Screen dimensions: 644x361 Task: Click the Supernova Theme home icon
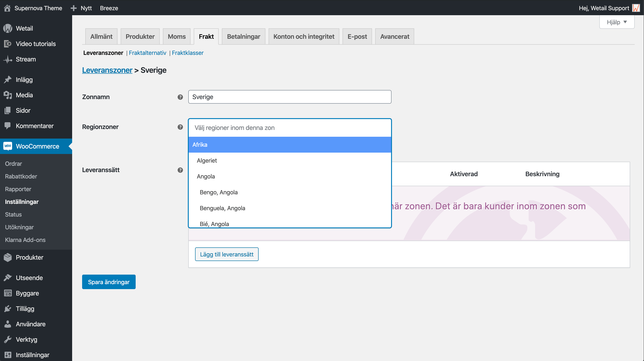[7, 8]
